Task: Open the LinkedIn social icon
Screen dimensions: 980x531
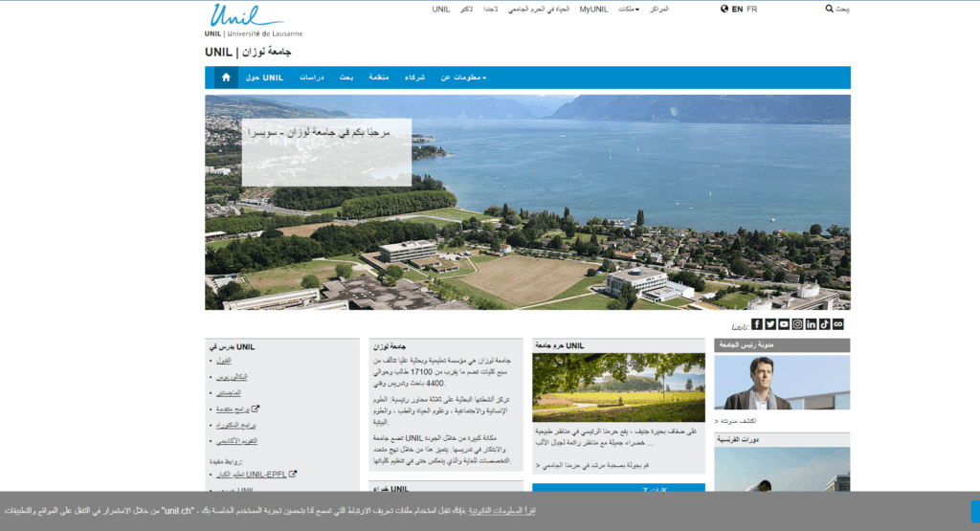Action: pyautogui.click(x=811, y=324)
